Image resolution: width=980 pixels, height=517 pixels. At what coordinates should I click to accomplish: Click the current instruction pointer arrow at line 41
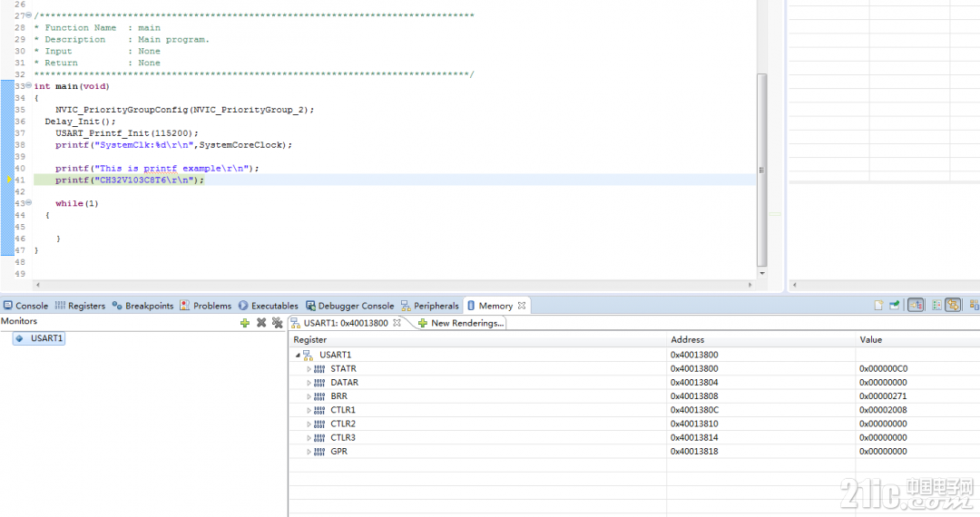9,180
